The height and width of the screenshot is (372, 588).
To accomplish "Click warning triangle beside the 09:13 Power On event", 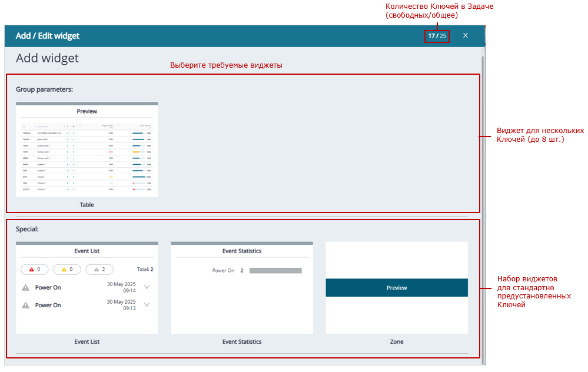I will pos(25,305).
